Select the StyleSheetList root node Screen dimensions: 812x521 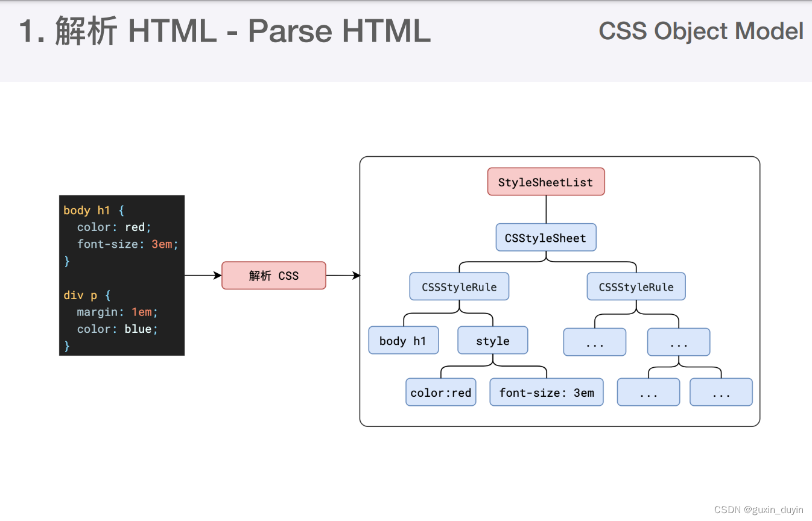tap(546, 182)
